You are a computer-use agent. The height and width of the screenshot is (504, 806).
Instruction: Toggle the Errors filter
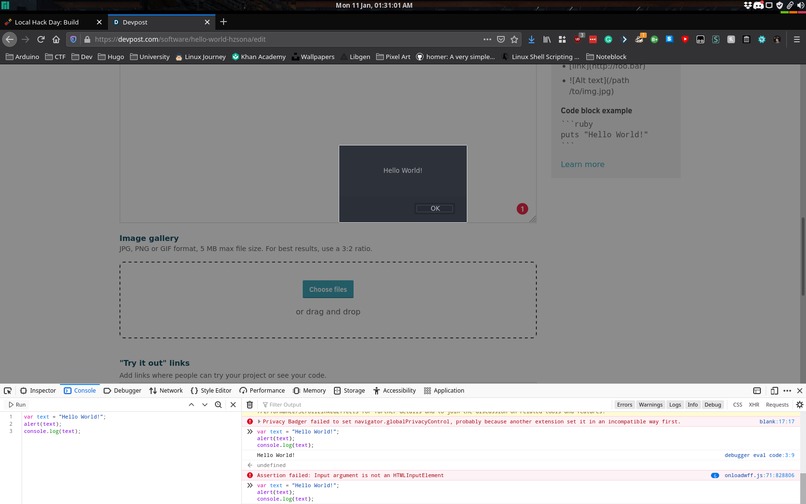(x=625, y=405)
